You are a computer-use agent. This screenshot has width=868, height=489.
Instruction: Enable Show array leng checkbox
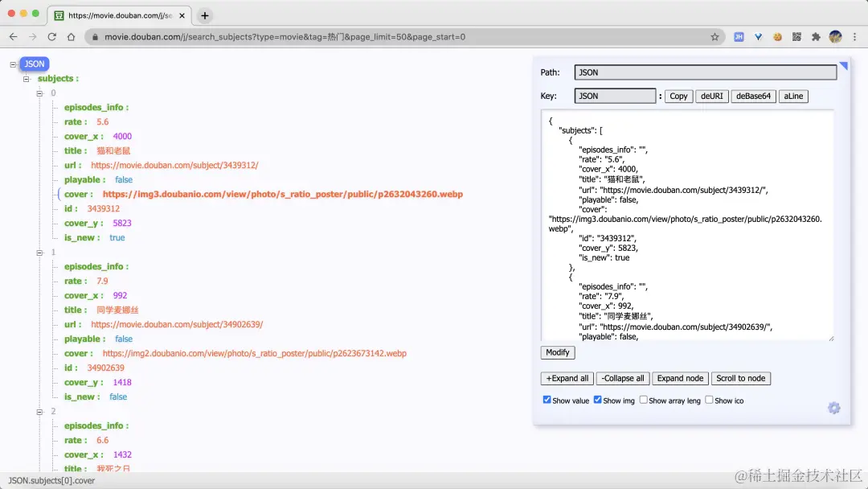point(643,400)
